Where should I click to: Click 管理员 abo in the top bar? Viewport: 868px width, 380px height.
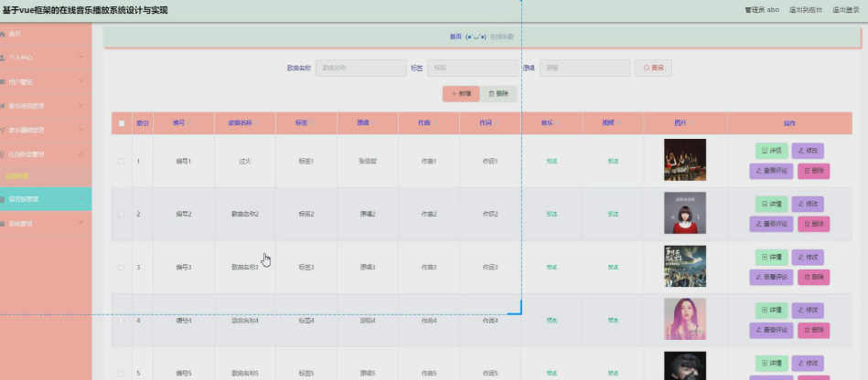762,10
